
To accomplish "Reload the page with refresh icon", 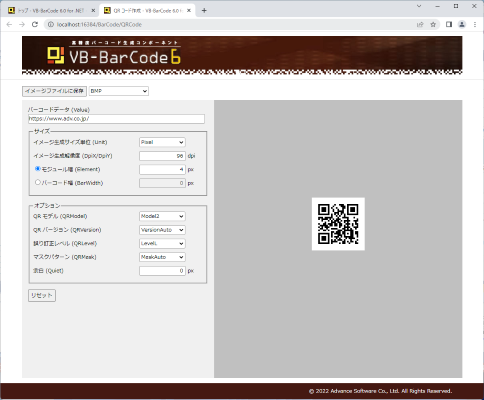I will coord(35,24).
